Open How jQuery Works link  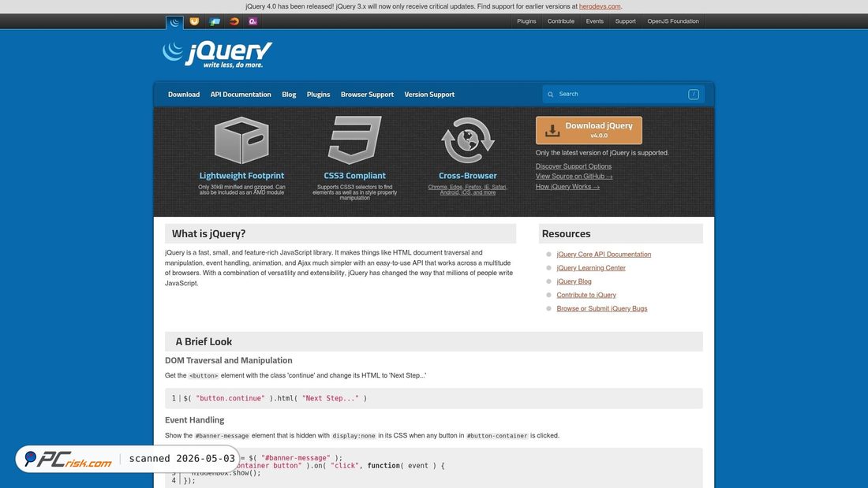point(567,187)
